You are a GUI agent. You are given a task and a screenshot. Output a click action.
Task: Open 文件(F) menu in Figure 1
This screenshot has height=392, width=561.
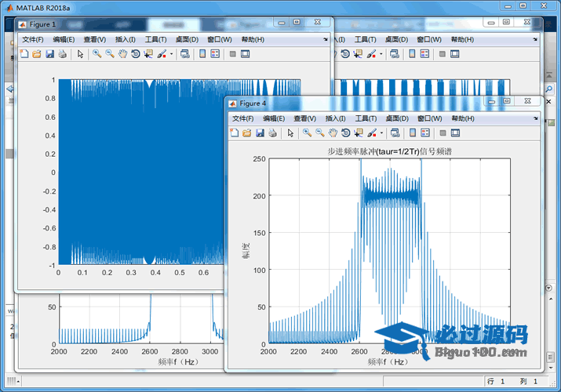pos(33,40)
